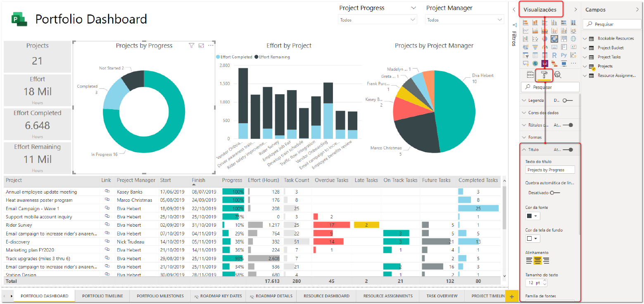Expand the Projects table in Campos
The image size is (644, 304).
[585, 66]
